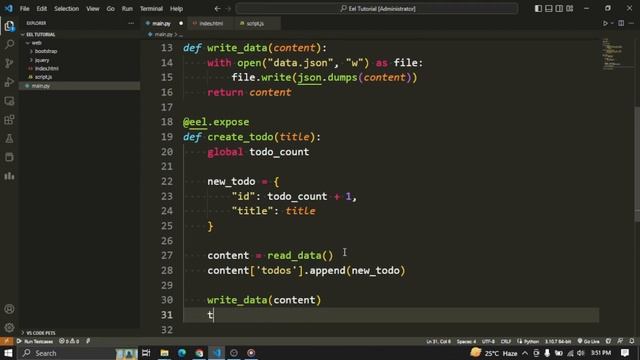Click the Windows Start button
The height and width of the screenshot is (360, 640).
tap(8, 353)
